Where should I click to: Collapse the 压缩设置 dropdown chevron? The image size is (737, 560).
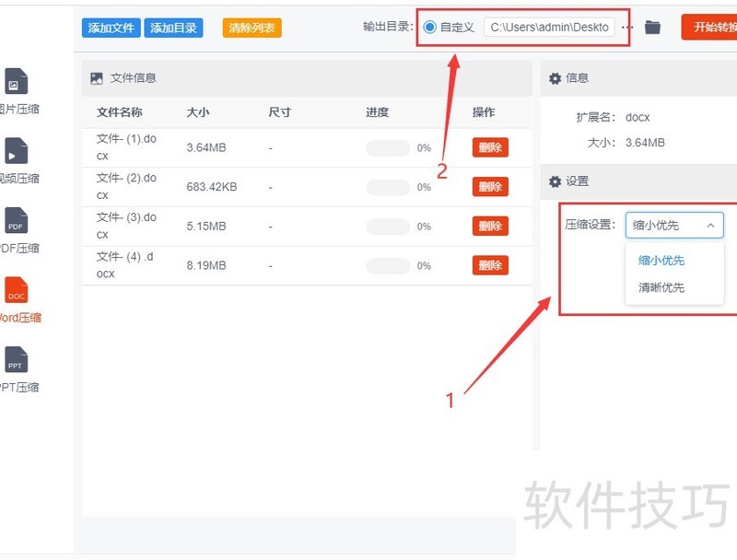710,225
